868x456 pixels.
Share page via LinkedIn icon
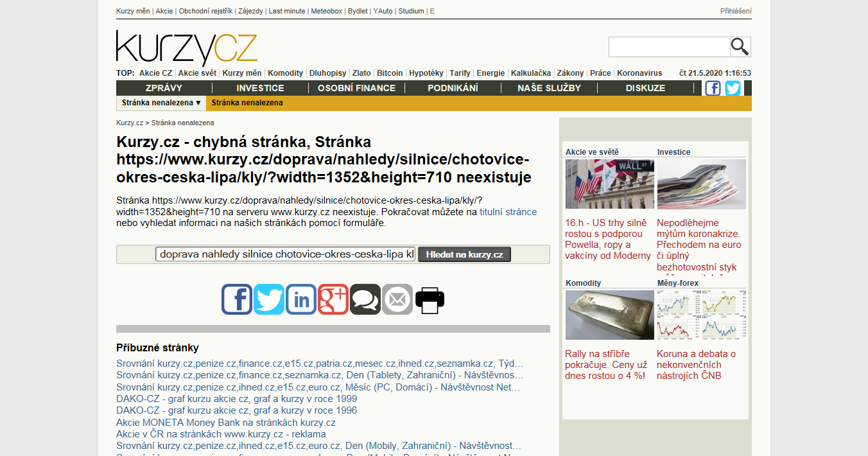(301, 299)
